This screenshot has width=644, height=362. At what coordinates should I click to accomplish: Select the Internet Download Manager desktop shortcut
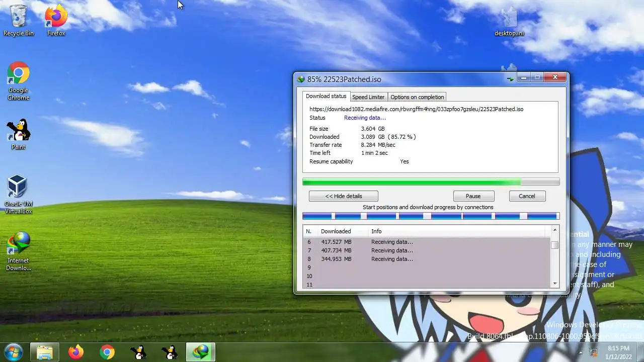tap(18, 251)
